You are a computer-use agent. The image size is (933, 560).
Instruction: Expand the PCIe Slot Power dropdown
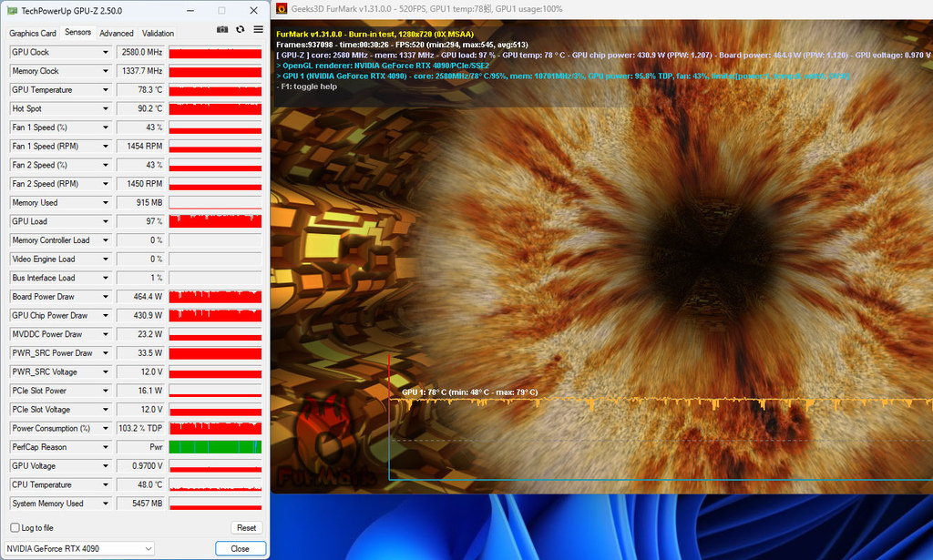(x=106, y=392)
